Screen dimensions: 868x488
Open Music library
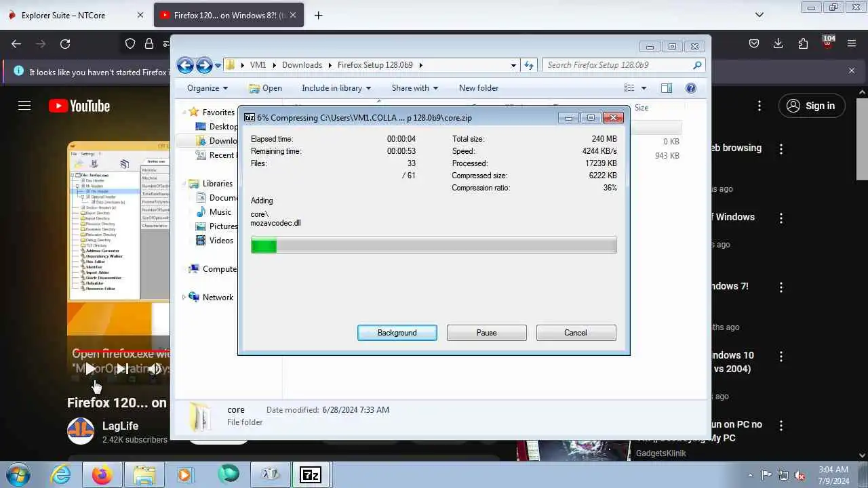[x=220, y=212]
